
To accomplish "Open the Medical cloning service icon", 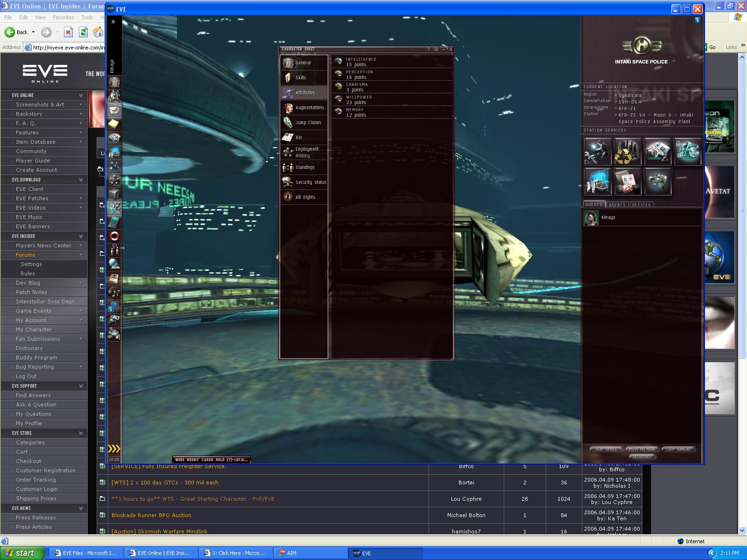I will pos(598,181).
